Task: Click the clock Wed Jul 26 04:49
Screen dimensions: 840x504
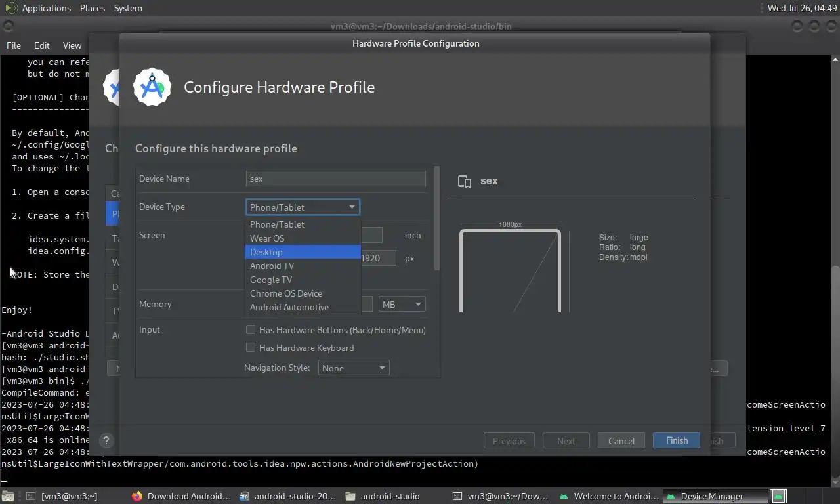Action: coord(803,8)
